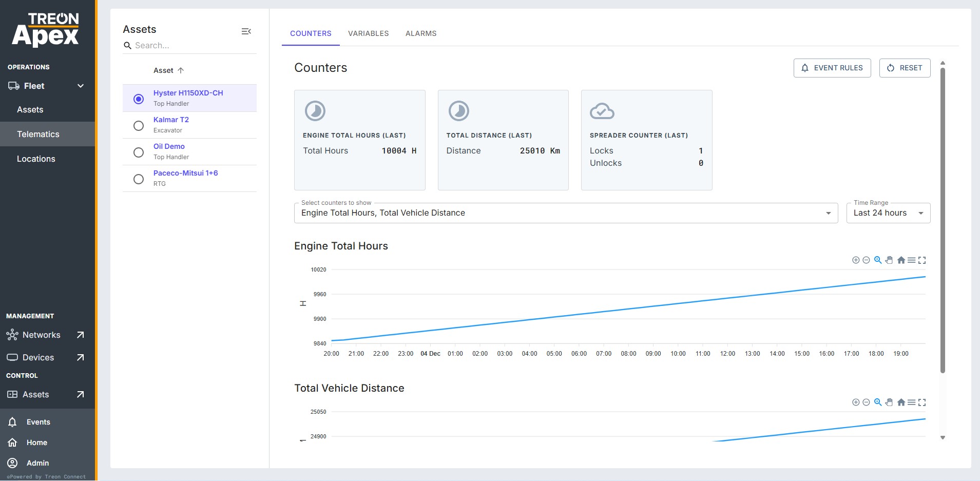Reset zoom on Total Vehicle Distance chart

901,402
